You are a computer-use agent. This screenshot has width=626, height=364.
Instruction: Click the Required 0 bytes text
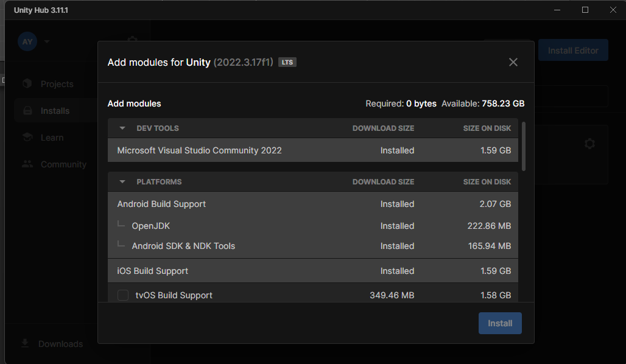401,103
